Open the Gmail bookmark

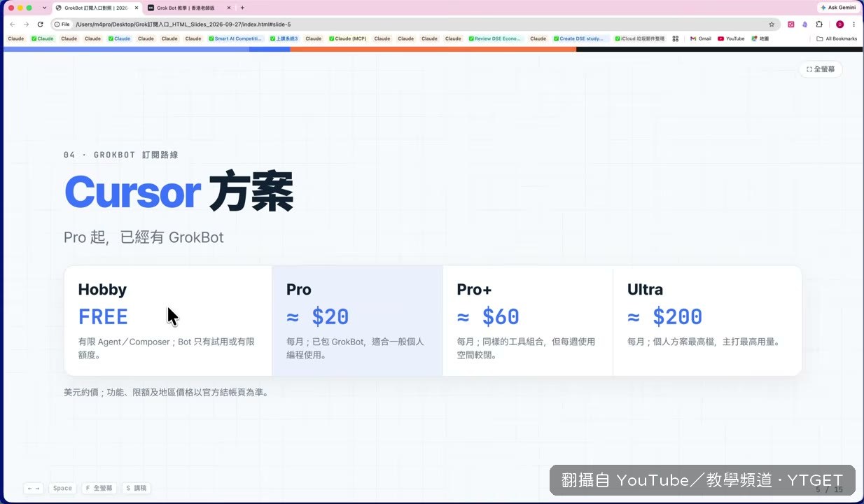pyautogui.click(x=701, y=38)
